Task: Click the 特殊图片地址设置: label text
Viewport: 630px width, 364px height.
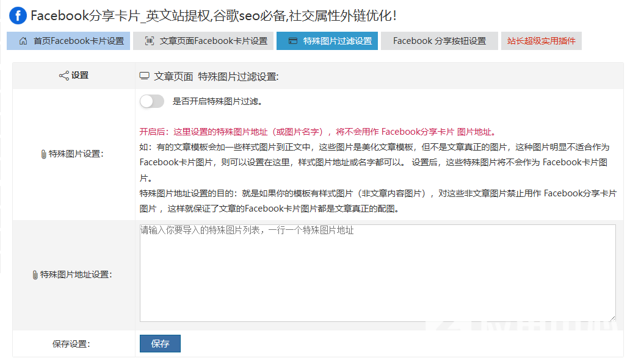Action: point(76,275)
